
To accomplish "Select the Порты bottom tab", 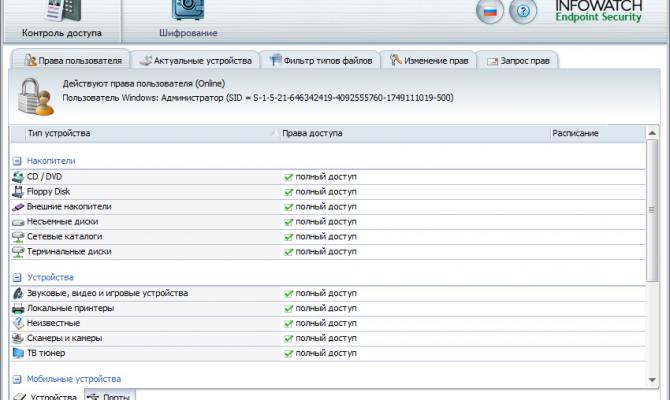I will tap(110, 396).
